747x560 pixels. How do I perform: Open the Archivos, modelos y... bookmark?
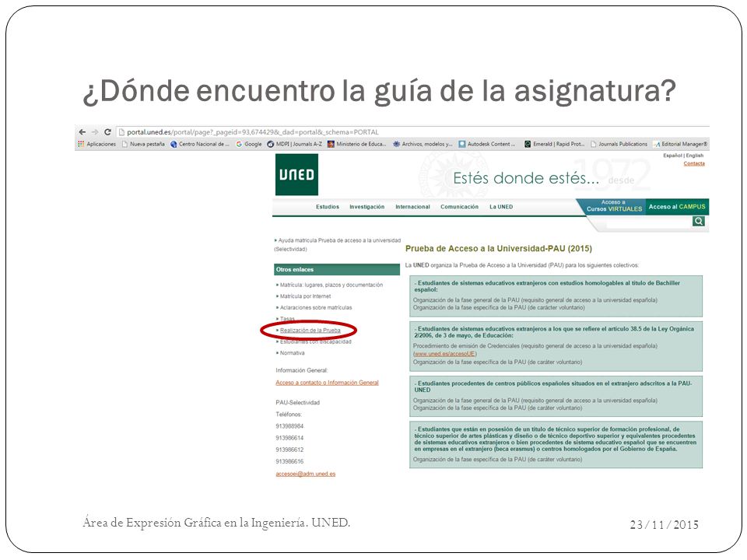(x=423, y=144)
